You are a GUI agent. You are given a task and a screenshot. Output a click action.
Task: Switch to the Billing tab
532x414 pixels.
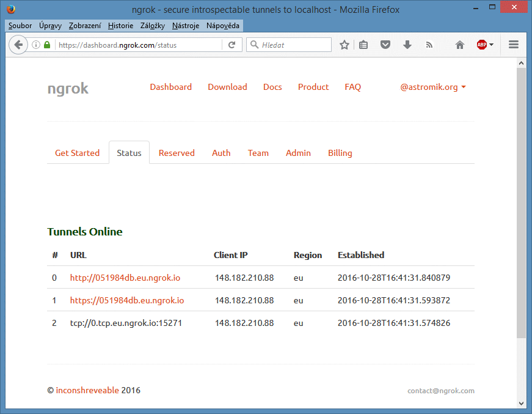340,153
